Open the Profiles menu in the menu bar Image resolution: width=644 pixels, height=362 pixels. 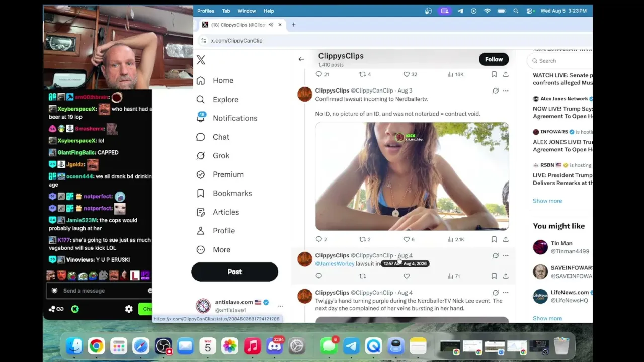click(x=206, y=11)
